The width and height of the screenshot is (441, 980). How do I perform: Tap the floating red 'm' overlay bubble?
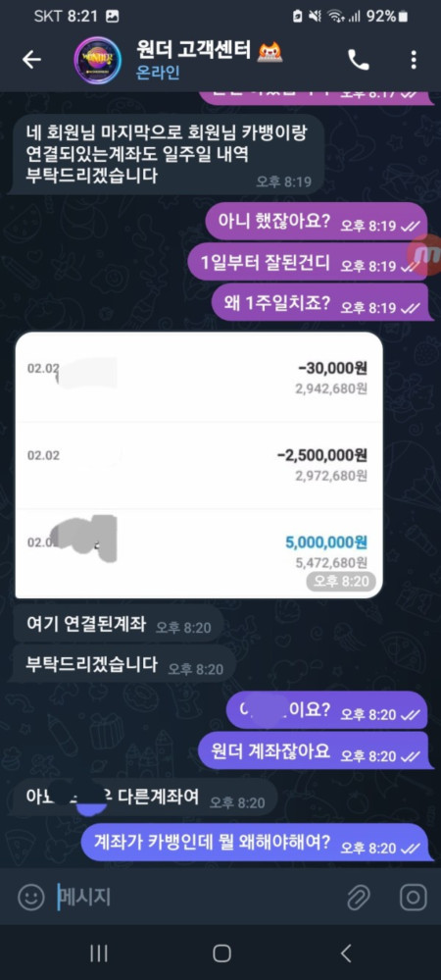425,254
